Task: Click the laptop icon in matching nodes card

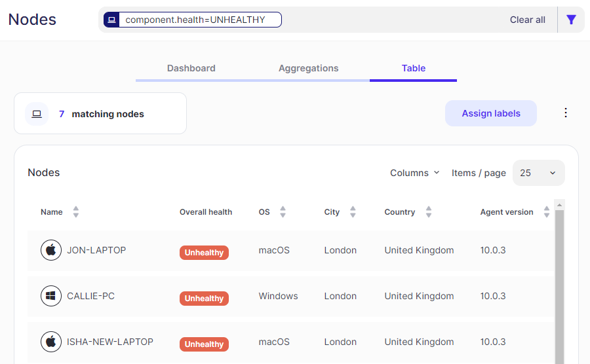Action: 37,114
